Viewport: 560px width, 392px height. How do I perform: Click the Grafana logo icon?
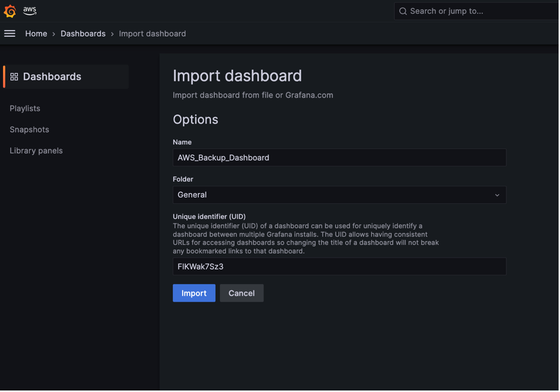coord(10,11)
